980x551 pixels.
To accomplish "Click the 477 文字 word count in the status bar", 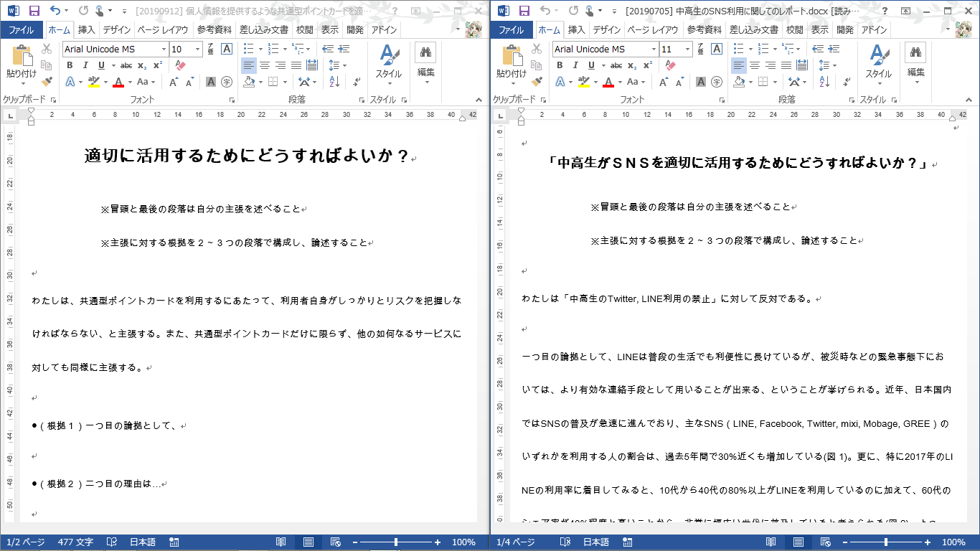I will pyautogui.click(x=74, y=542).
